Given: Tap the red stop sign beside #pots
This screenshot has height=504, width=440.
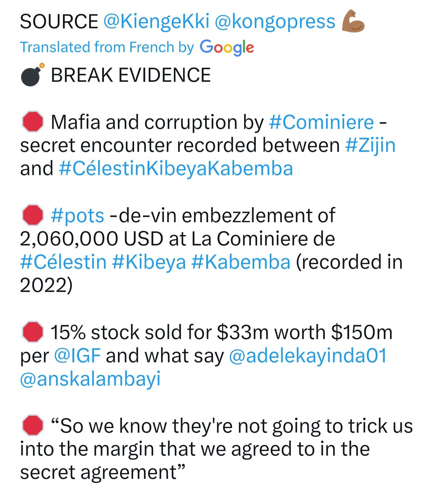Looking at the screenshot, I should click(x=32, y=215).
